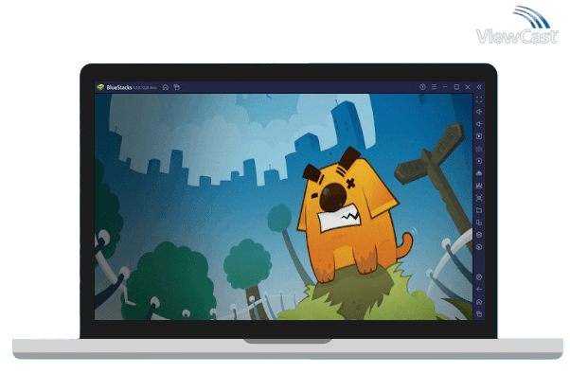Open the Home icon in BlueStacks title bar
570x392 pixels.
coord(166,87)
